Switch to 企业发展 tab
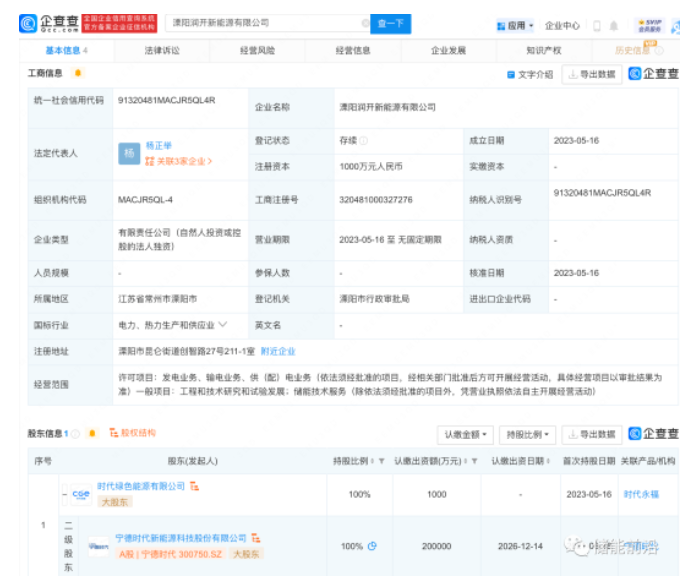Viewport: 693px width, 584px height. click(449, 50)
